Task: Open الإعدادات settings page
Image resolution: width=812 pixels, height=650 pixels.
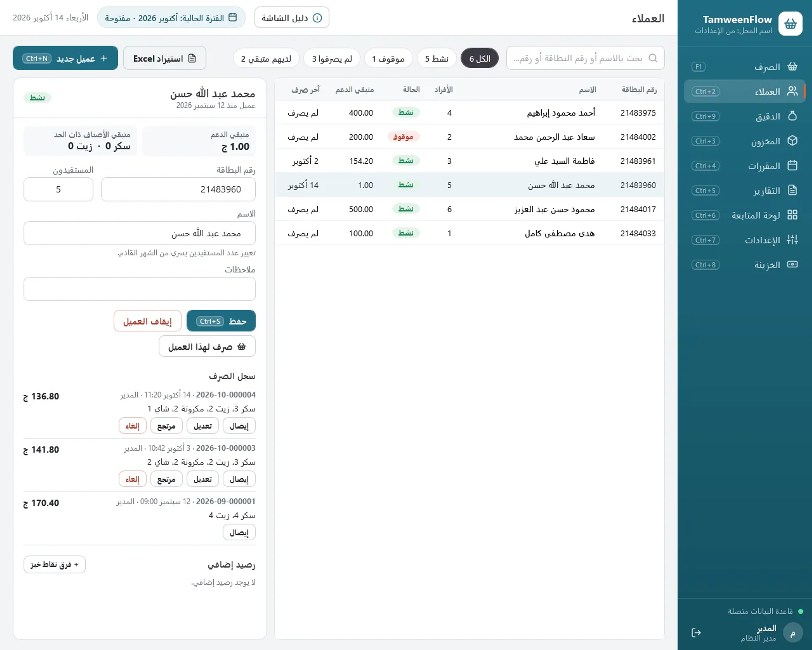Action: pyautogui.click(x=744, y=240)
